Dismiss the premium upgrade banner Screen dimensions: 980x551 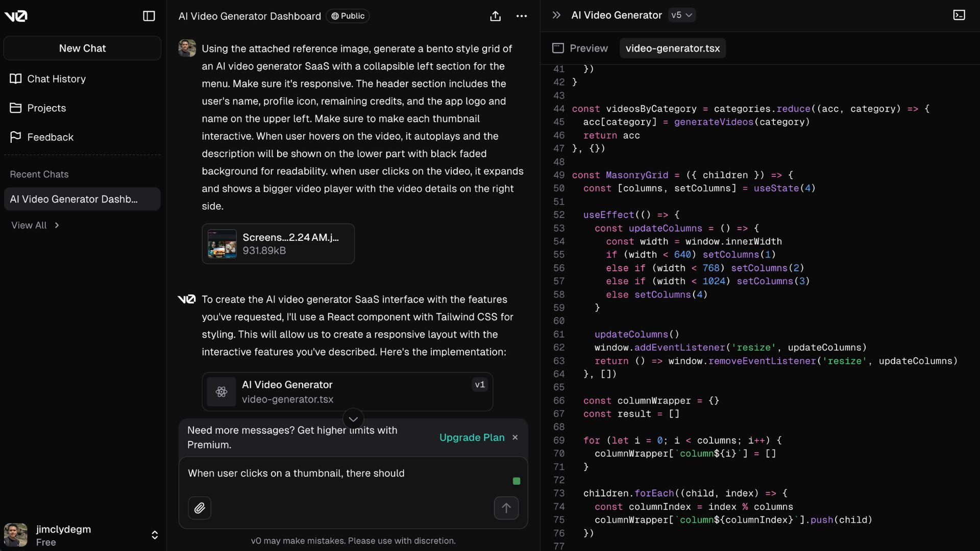515,438
